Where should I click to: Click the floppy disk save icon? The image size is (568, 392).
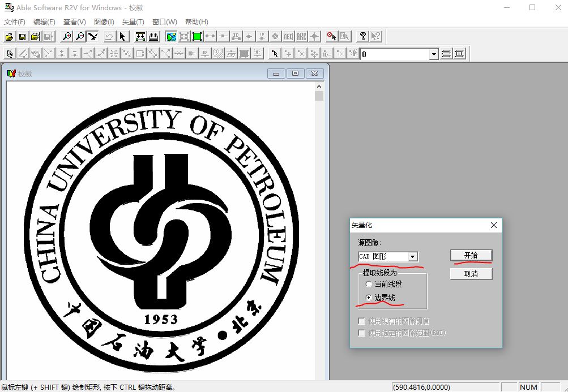pos(22,37)
